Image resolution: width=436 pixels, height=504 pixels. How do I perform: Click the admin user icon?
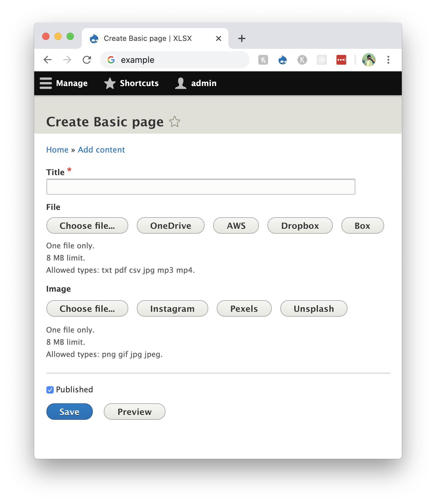[181, 83]
